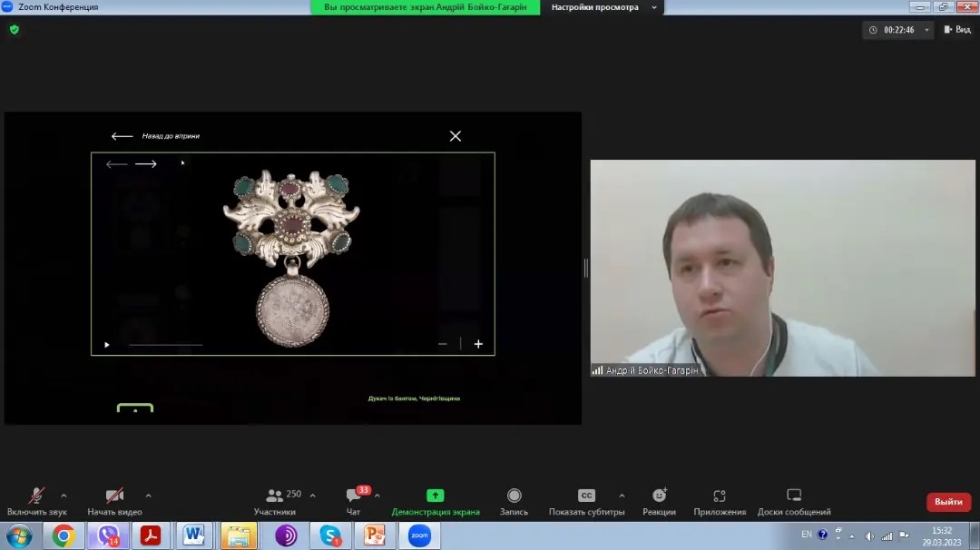Expand video options arrow next to camera
The height and width of the screenshot is (550, 980).
pyautogui.click(x=148, y=496)
